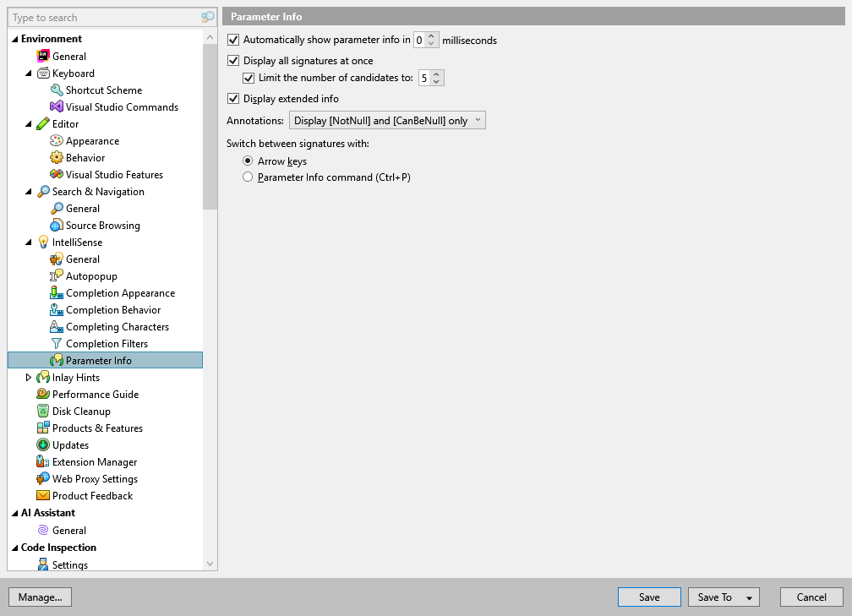Open the Completion Filters settings icon
The height and width of the screenshot is (616, 852).
pos(57,343)
